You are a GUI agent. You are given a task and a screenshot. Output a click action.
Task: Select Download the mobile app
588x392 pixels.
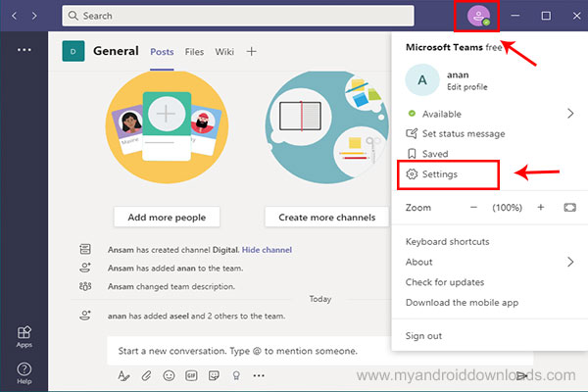pos(462,303)
